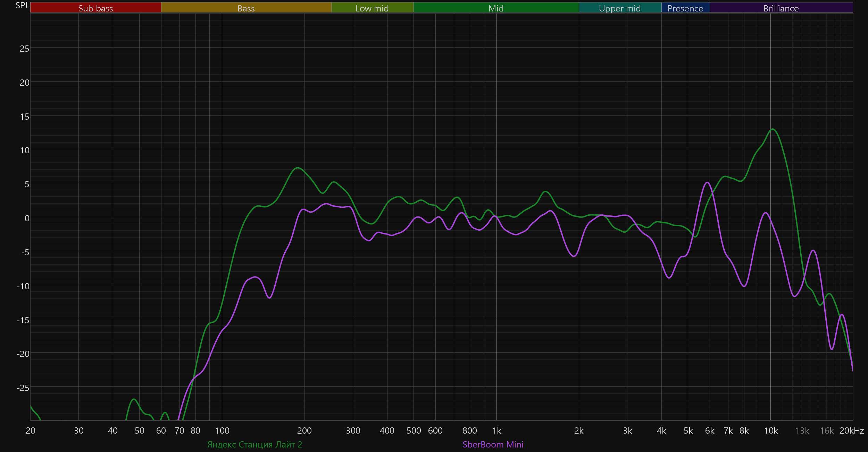Screen dimensions: 868x452
Task: Click the Sub bass frequency band
Action: pyautogui.click(x=95, y=8)
